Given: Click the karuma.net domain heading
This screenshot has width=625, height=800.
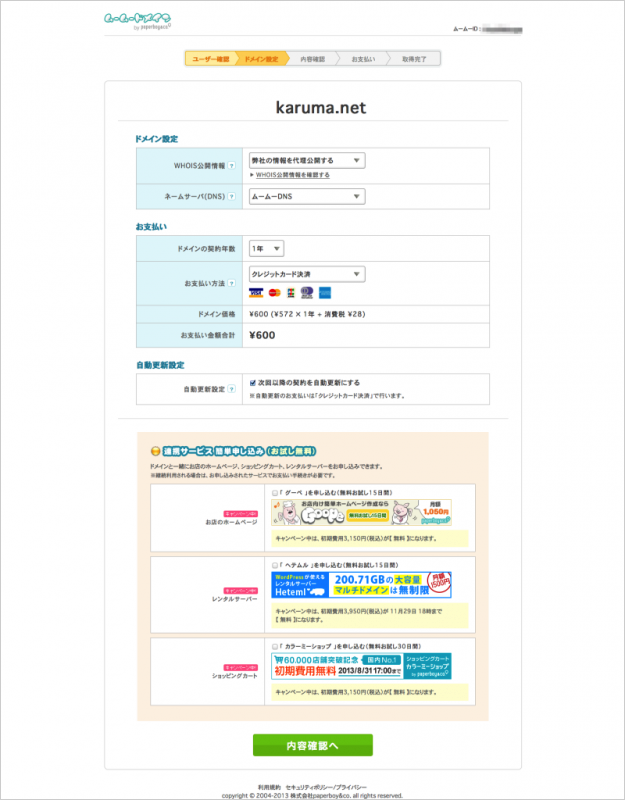Looking at the screenshot, I should pyautogui.click(x=321, y=107).
